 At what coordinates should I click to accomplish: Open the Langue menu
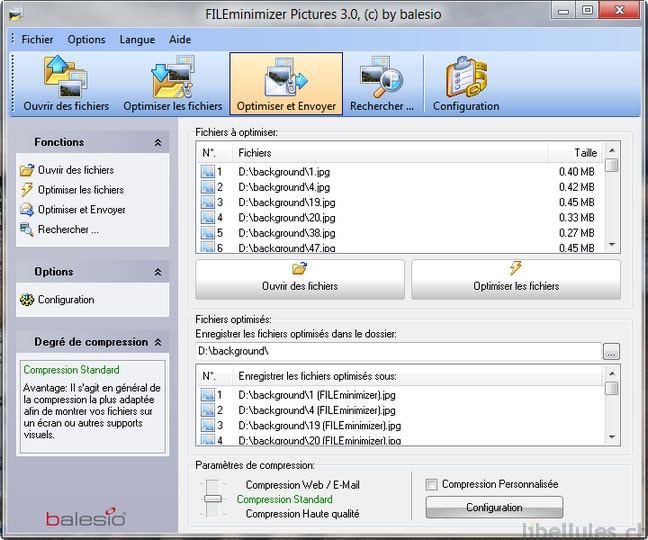tap(137, 40)
